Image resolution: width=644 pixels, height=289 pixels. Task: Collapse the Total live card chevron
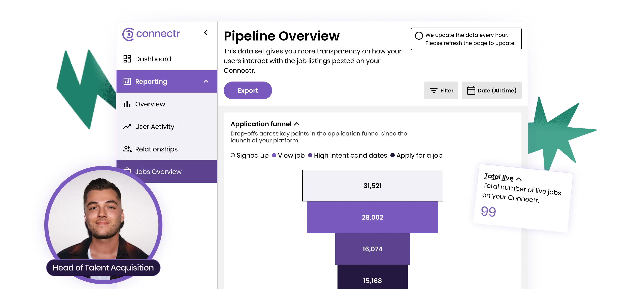[x=519, y=178]
